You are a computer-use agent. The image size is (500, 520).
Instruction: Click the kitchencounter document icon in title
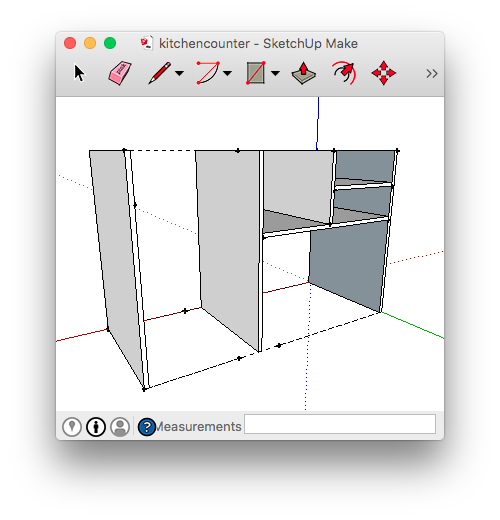(147, 43)
